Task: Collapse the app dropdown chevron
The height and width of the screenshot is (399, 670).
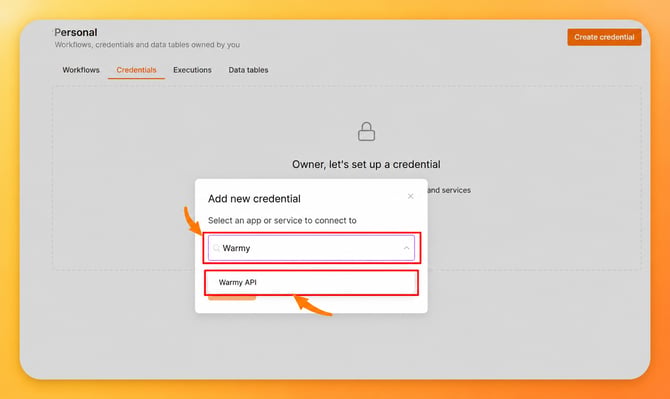Action: click(x=406, y=248)
